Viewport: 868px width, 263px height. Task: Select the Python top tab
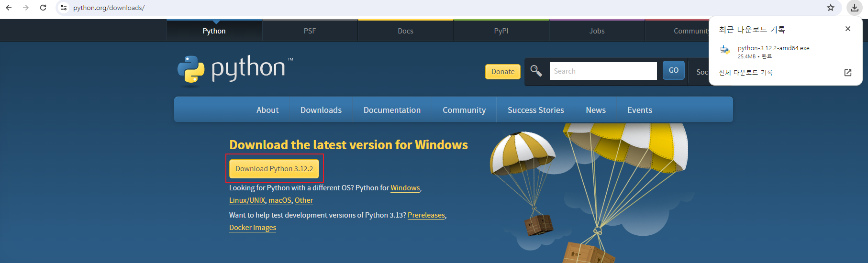[x=214, y=31]
